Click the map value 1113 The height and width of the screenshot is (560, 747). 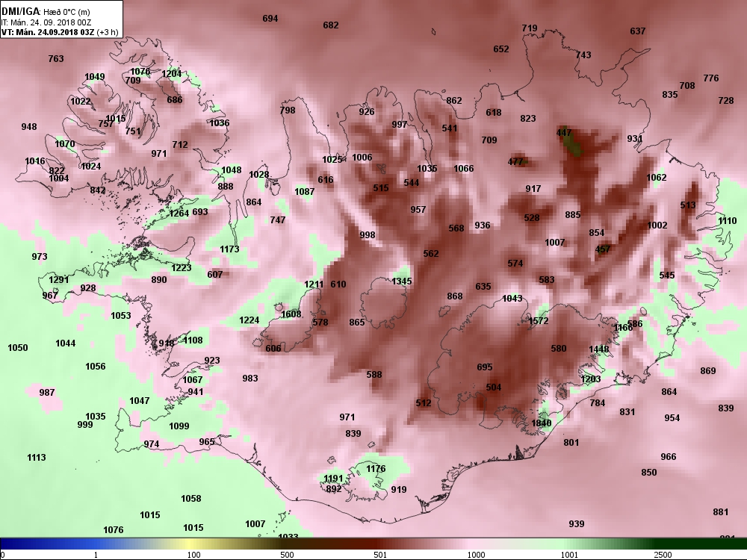pos(36,457)
